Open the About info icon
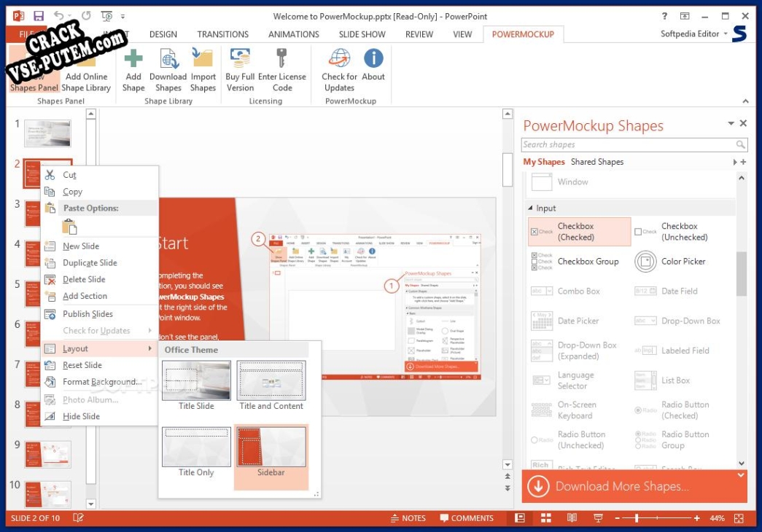762x532 pixels. coord(373,58)
